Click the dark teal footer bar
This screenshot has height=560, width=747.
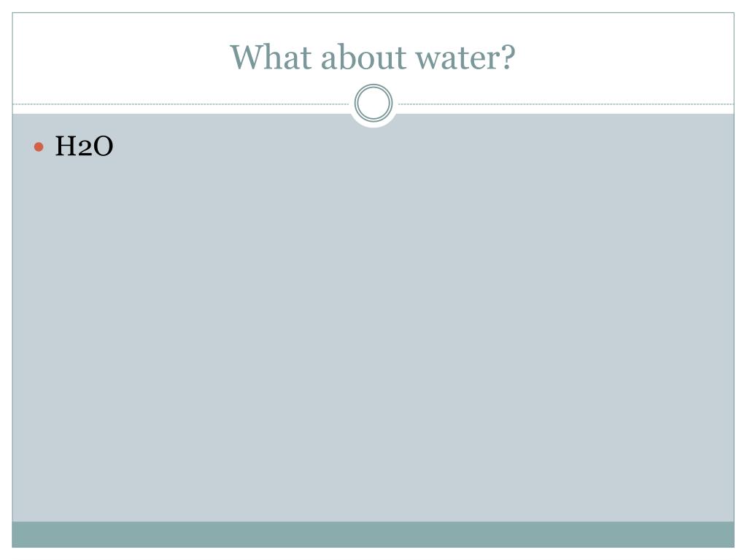[373, 534]
